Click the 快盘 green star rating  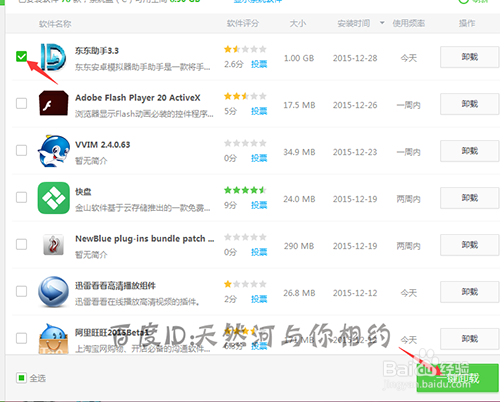245,190
